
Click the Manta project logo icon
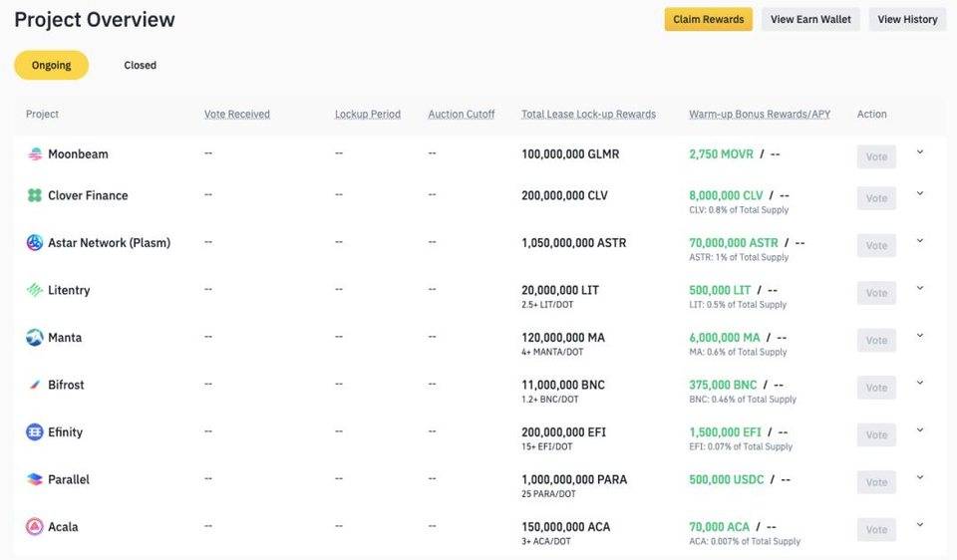35,338
